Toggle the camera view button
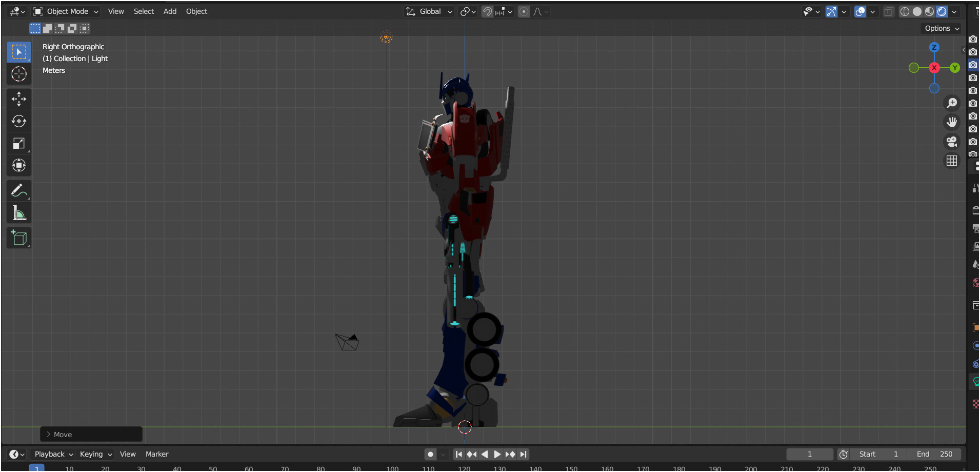The height and width of the screenshot is (472, 980). tap(952, 142)
